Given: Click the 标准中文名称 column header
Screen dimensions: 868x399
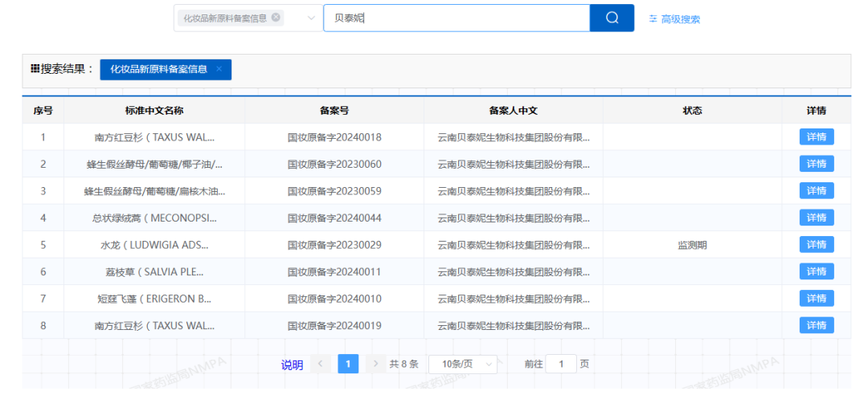Looking at the screenshot, I should [x=154, y=111].
